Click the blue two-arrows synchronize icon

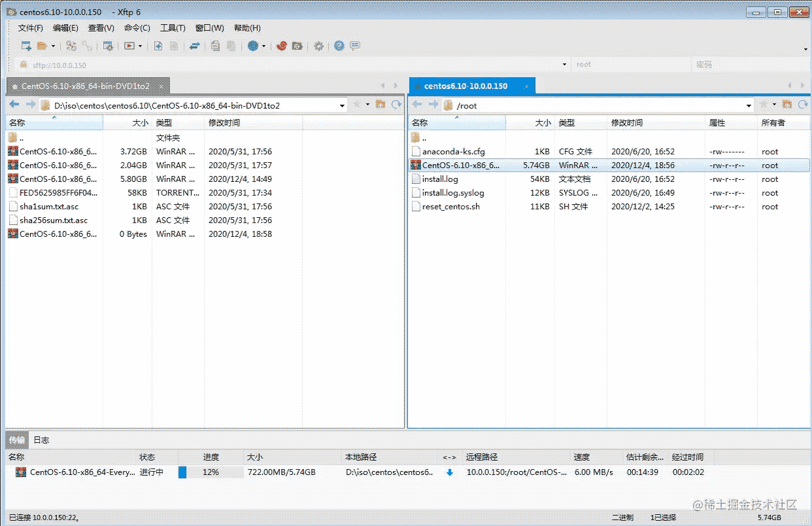tap(195, 46)
